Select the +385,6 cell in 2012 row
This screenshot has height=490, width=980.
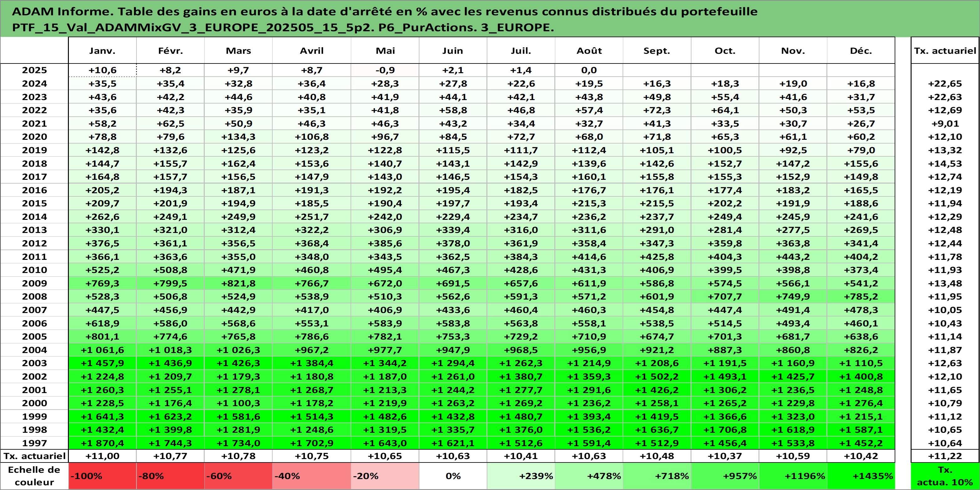(x=385, y=243)
